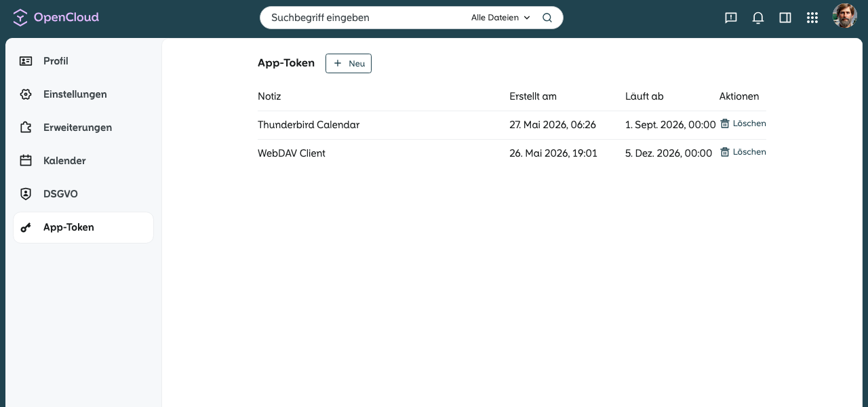Viewport: 868px width, 407px height.
Task: Click the date 27. Mai 2026, 06:26
Action: (x=553, y=125)
